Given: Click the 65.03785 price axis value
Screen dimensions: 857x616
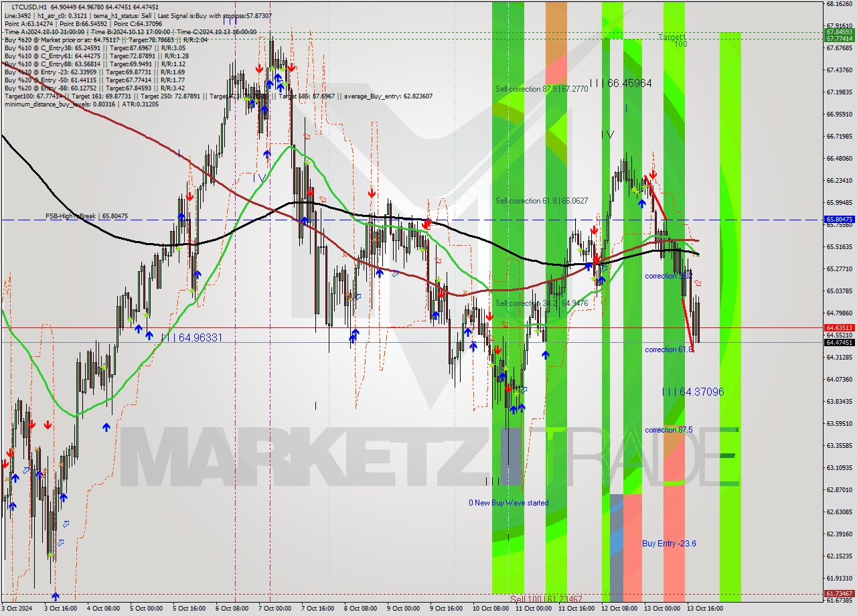Looking at the screenshot, I should (x=840, y=291).
